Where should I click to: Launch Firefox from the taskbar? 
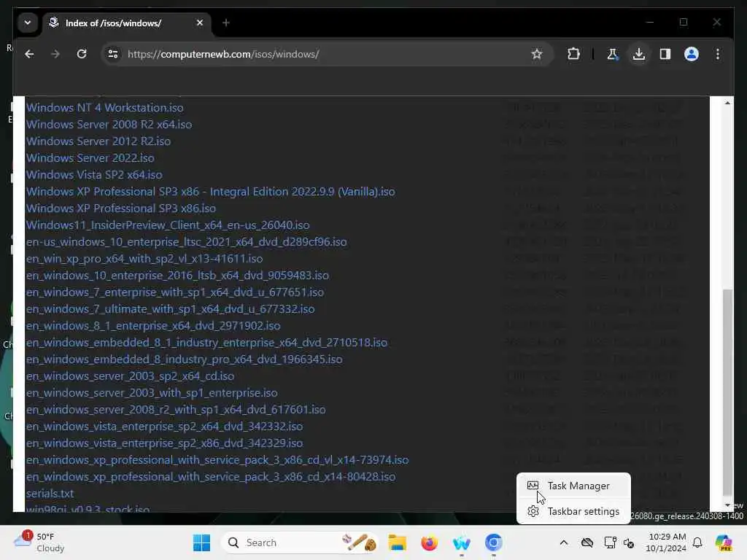pos(429,542)
